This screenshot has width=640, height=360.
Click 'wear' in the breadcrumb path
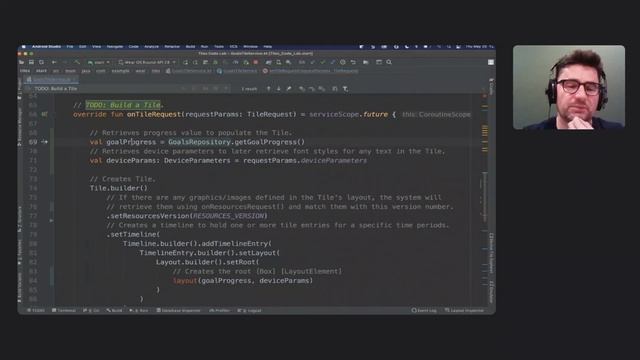click(140, 71)
